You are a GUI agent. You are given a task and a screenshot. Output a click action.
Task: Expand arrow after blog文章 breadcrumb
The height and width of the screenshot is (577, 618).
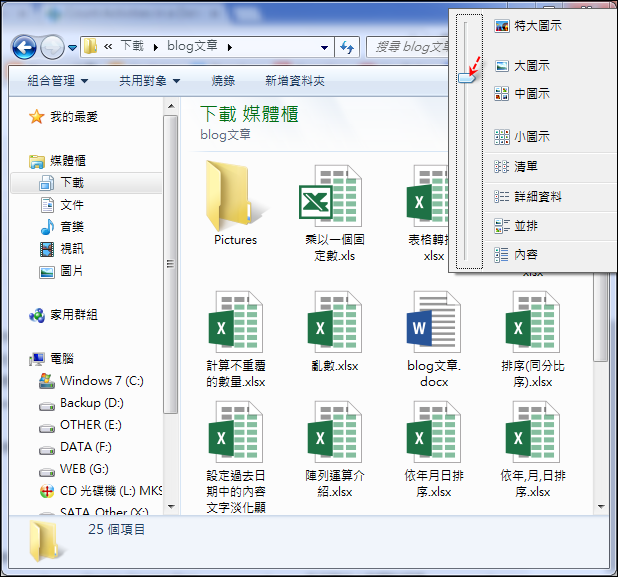click(230, 47)
